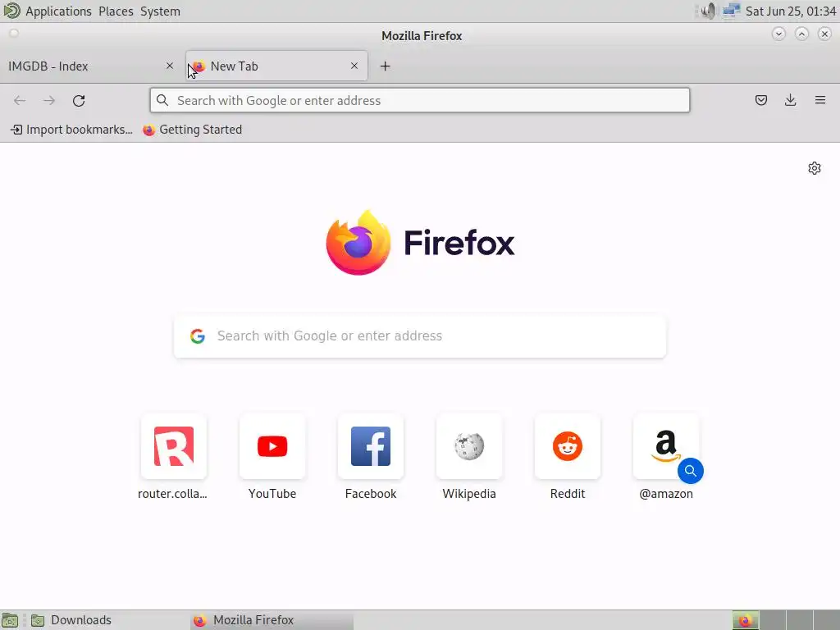
Task: Click show desktop icon in bottom panel
Action: click(10, 620)
